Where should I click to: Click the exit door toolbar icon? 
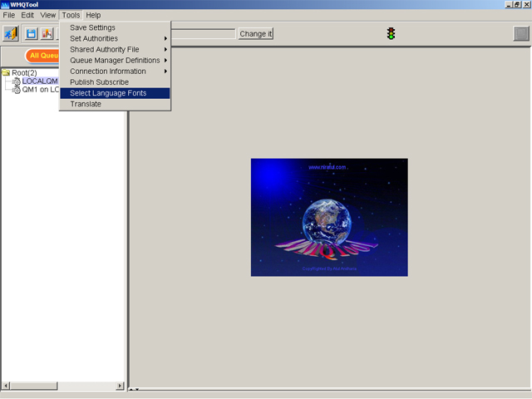11,33
